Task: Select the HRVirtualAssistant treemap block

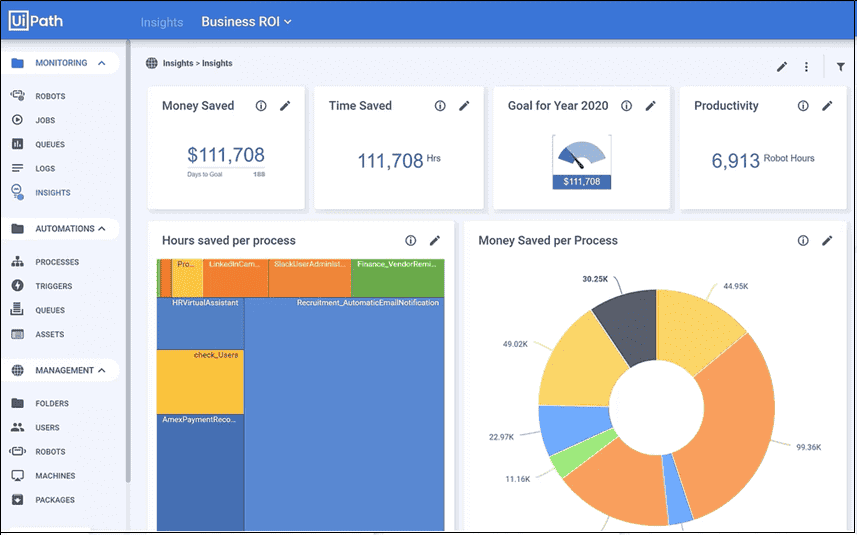Action: 201,324
